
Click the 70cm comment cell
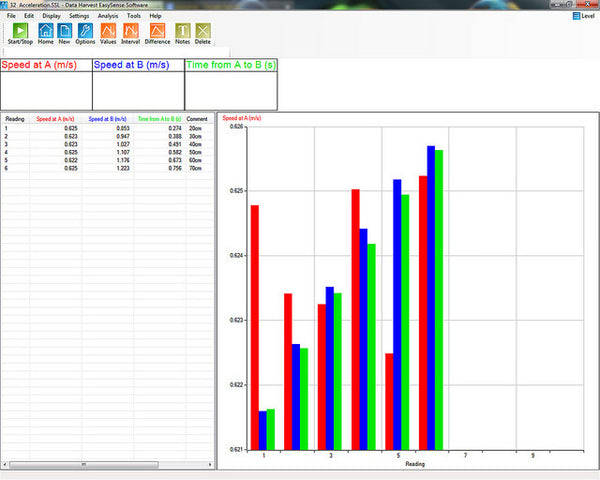[196, 168]
